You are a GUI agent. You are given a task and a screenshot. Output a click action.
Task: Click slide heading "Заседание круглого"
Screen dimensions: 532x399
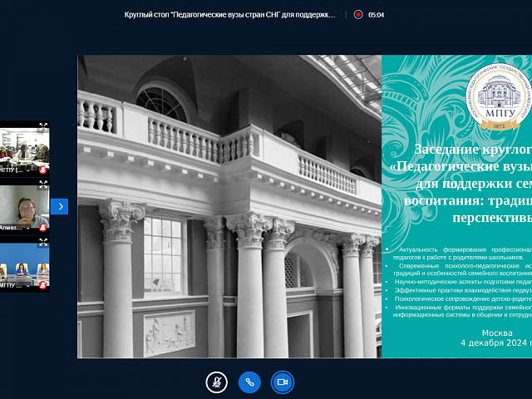tap(473, 150)
